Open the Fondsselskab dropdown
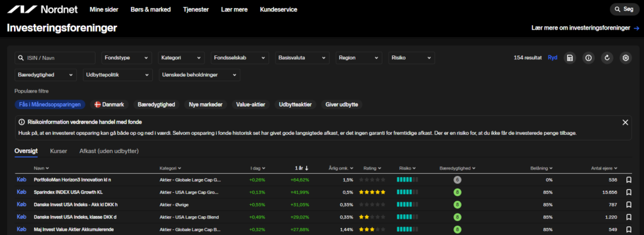Image resolution: width=644 pixels, height=235 pixels. pyautogui.click(x=240, y=58)
